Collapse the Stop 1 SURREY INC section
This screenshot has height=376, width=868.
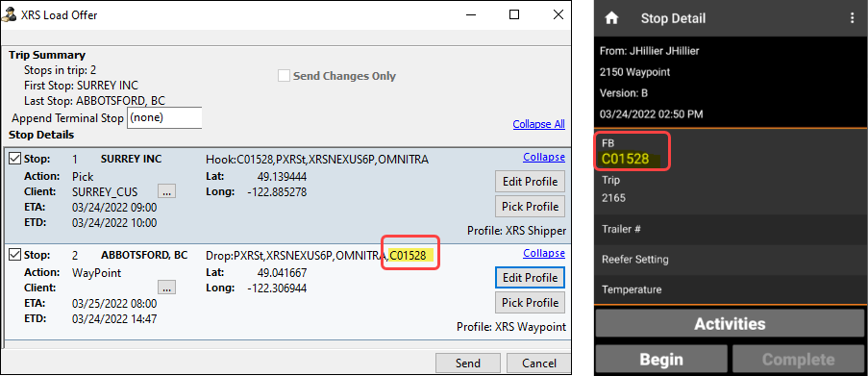tap(544, 158)
